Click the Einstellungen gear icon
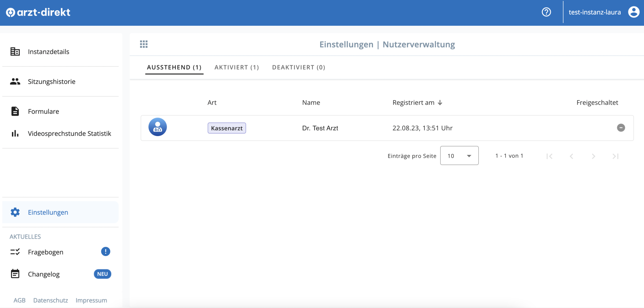 [x=15, y=212]
